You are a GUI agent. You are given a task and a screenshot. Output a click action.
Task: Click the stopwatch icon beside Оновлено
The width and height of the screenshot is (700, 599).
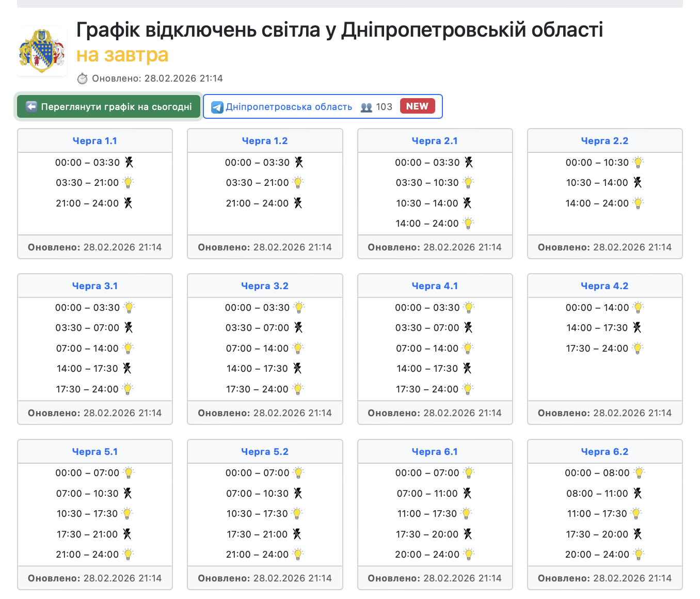pyautogui.click(x=83, y=78)
